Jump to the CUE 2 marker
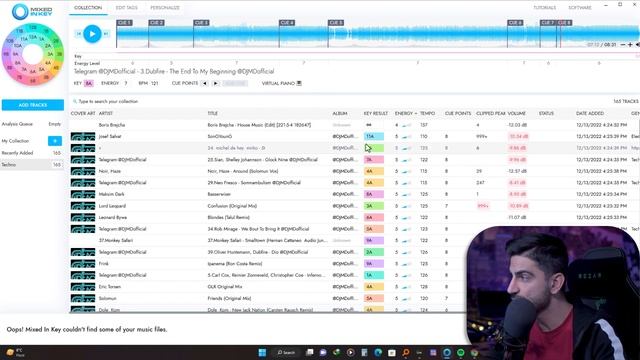This screenshot has height=360, width=640. pyautogui.click(x=156, y=23)
